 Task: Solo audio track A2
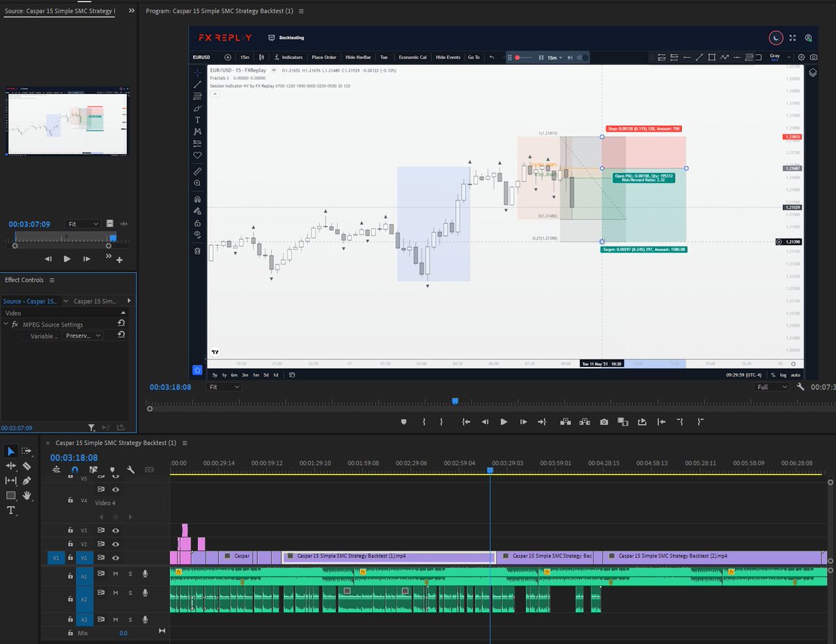click(130, 592)
